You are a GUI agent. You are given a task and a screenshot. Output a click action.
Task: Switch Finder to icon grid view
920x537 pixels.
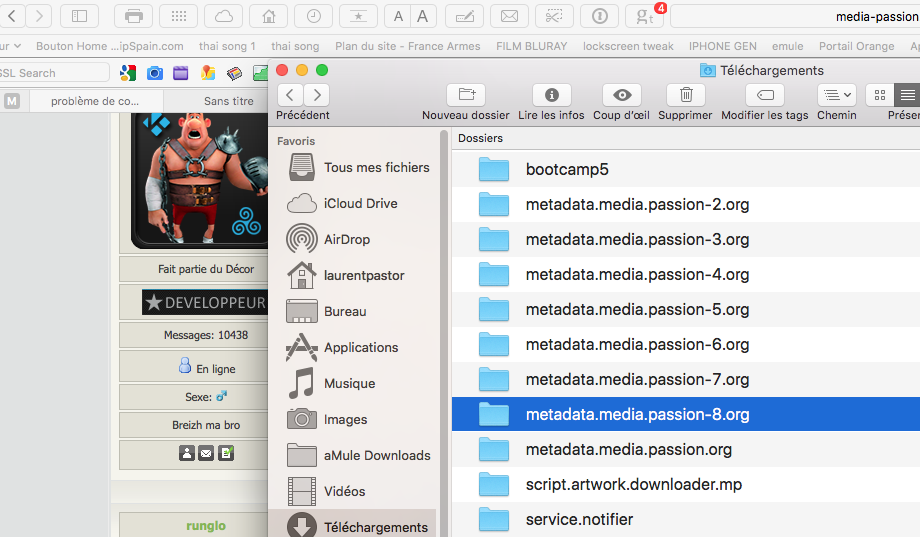click(x=880, y=95)
